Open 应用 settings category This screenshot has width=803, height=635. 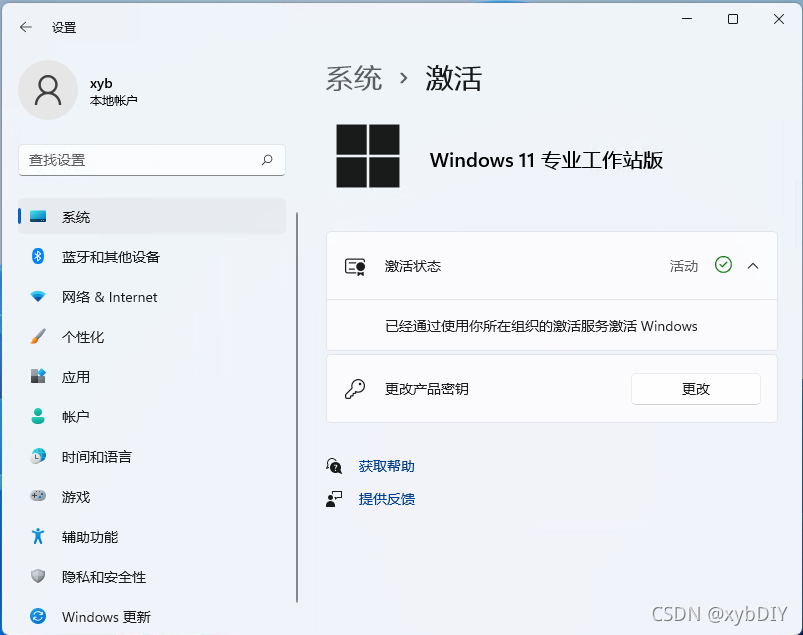pyautogui.click(x=152, y=376)
